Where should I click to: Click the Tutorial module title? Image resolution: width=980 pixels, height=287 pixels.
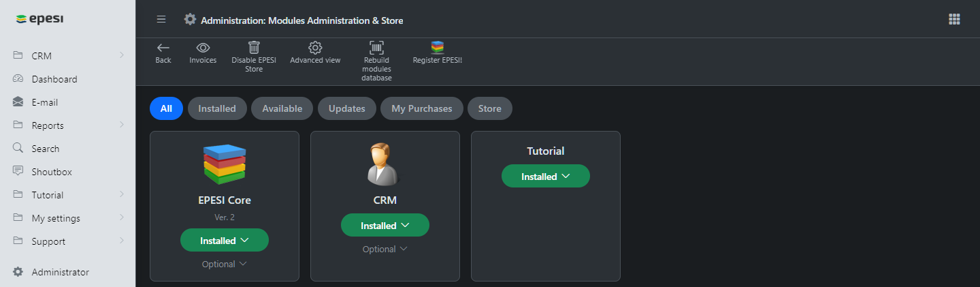coord(546,151)
